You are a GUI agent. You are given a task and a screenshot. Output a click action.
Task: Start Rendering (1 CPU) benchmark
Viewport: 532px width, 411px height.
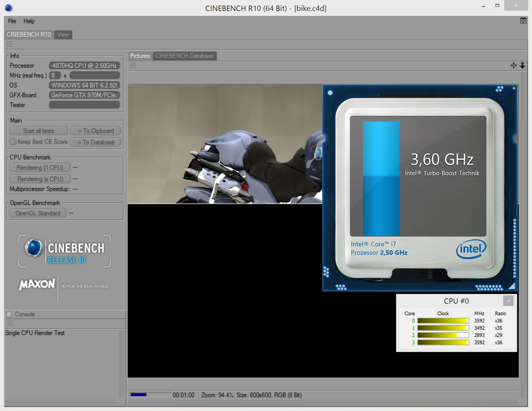(40, 167)
